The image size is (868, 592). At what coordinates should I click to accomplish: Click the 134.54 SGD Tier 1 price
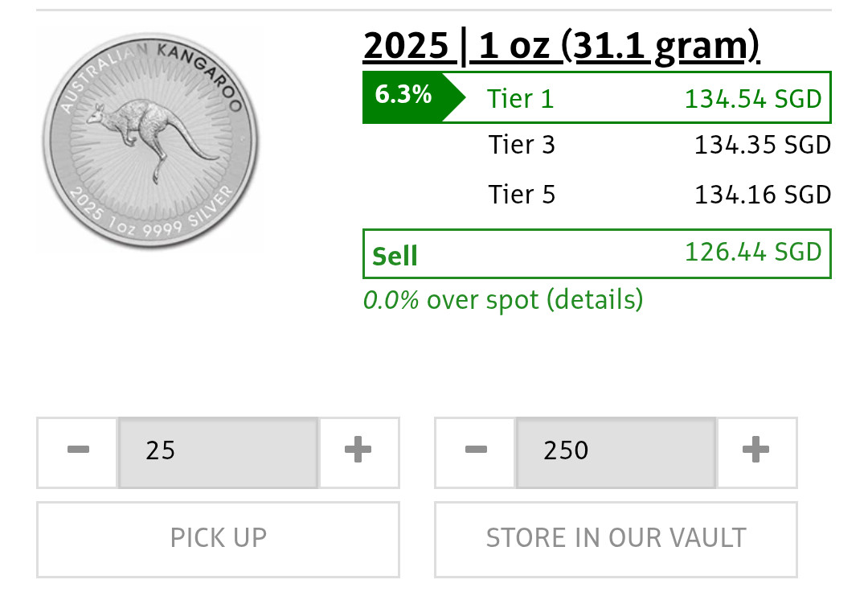[753, 98]
